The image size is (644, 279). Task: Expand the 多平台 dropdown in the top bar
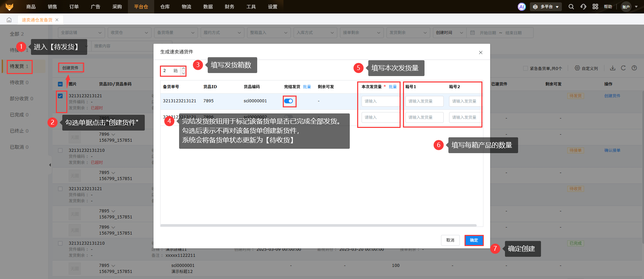click(x=546, y=7)
